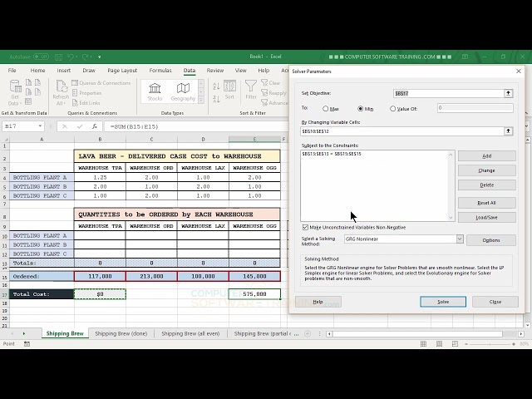
Task: Click the Advanced filter command
Action: tap(274, 103)
